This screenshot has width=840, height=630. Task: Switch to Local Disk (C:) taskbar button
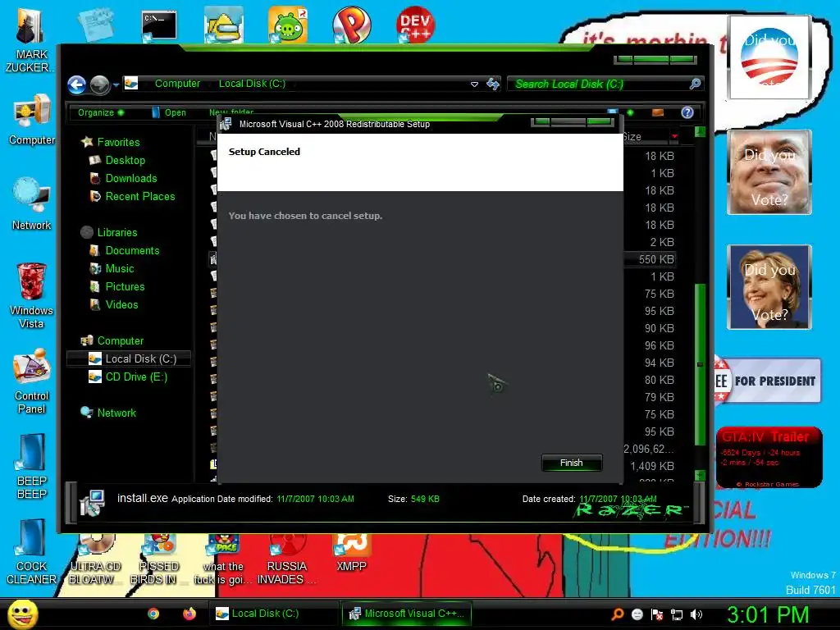pyautogui.click(x=273, y=614)
